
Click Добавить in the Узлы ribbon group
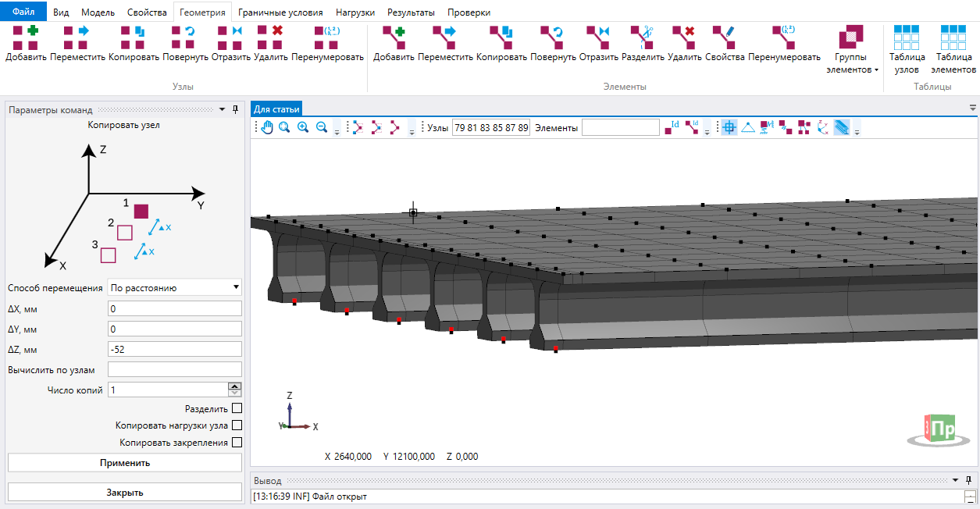coord(27,44)
